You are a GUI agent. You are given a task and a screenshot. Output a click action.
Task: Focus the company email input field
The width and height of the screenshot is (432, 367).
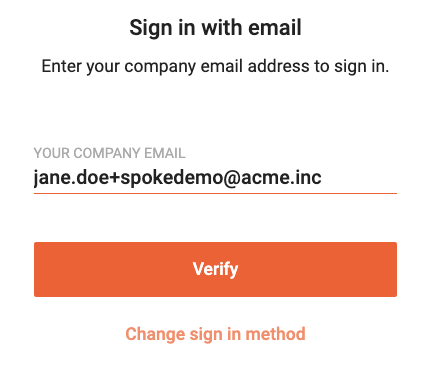pos(215,178)
